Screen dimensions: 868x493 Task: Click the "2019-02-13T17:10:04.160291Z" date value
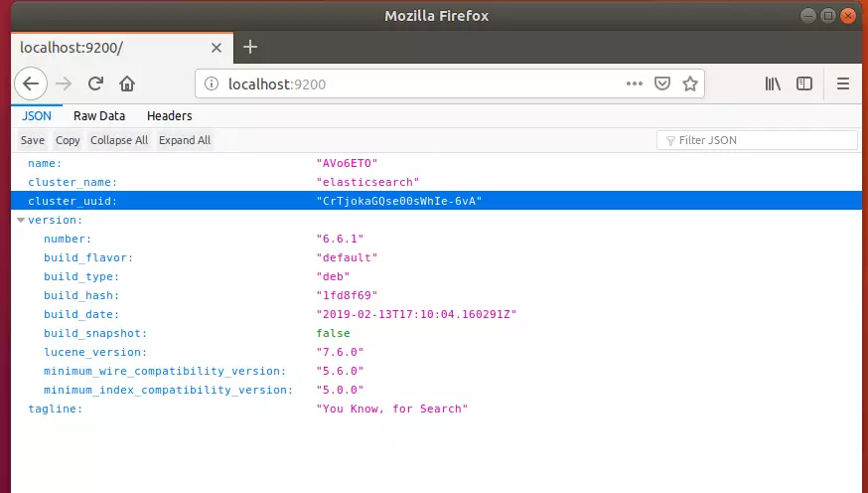416,314
